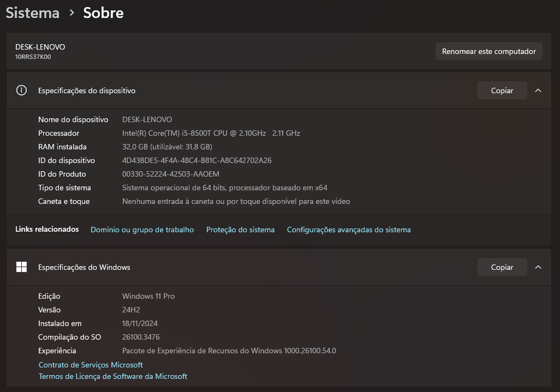Click the model number 10RRS37K00
Image resolution: width=560 pixels, height=392 pixels.
(33, 57)
